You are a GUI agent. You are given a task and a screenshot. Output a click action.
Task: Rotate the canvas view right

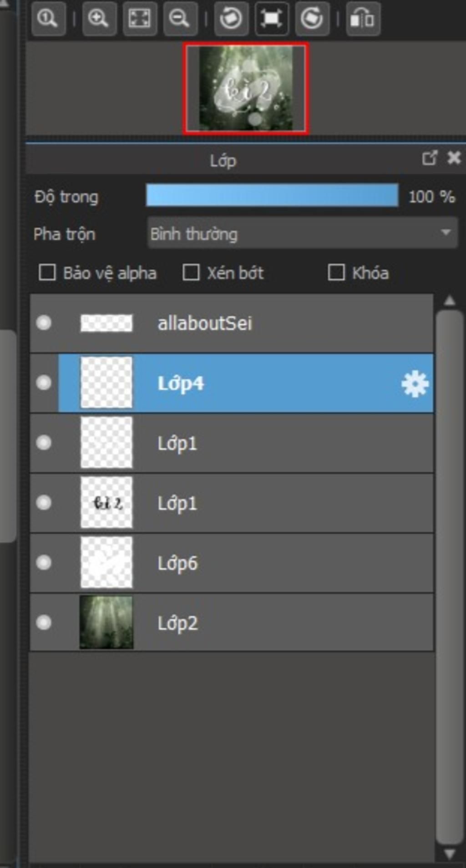[312, 19]
